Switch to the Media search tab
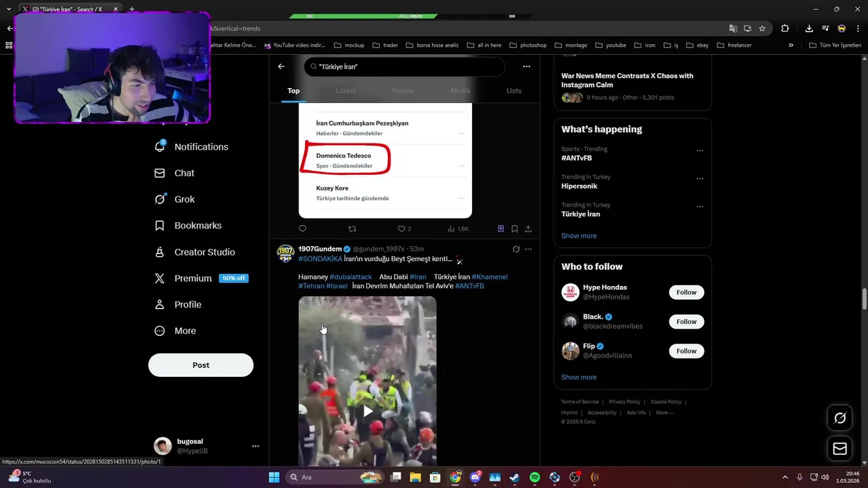868x488 pixels. click(460, 91)
